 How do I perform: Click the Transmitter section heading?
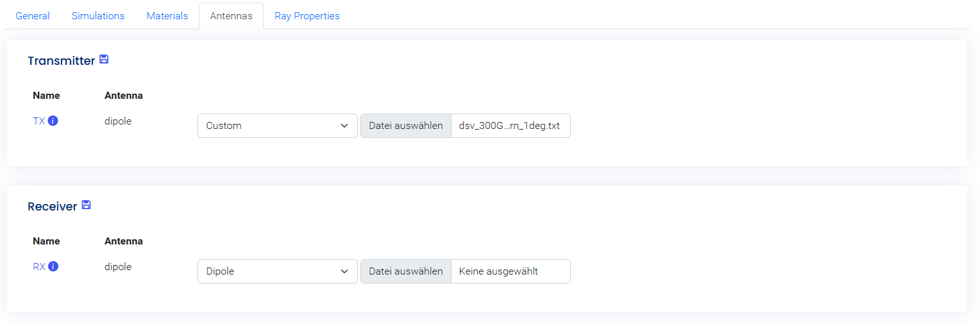point(61,61)
